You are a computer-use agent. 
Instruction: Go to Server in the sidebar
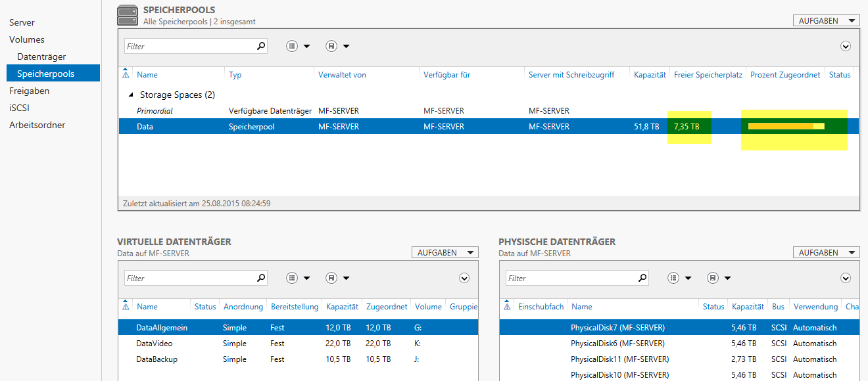22,22
